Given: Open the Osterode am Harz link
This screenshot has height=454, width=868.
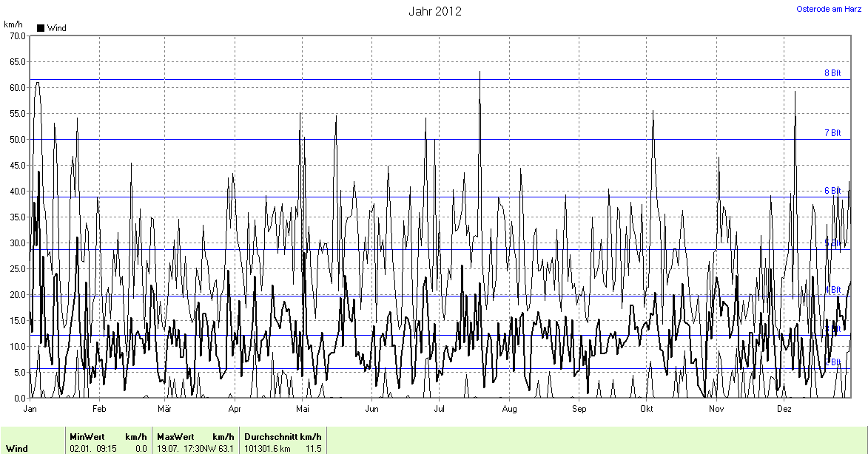Looking at the screenshot, I should [x=830, y=9].
